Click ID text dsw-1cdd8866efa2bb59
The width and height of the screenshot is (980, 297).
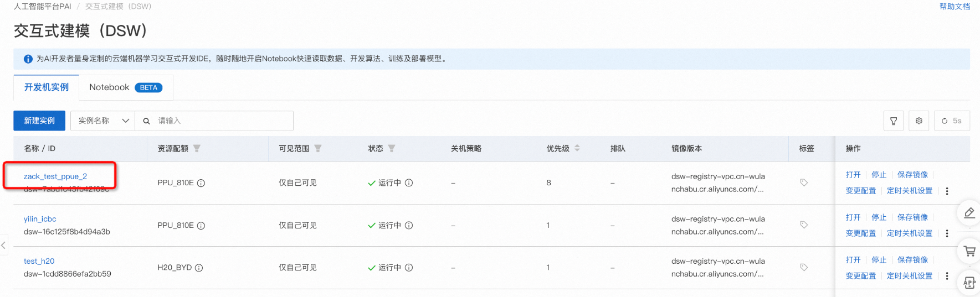click(x=68, y=274)
